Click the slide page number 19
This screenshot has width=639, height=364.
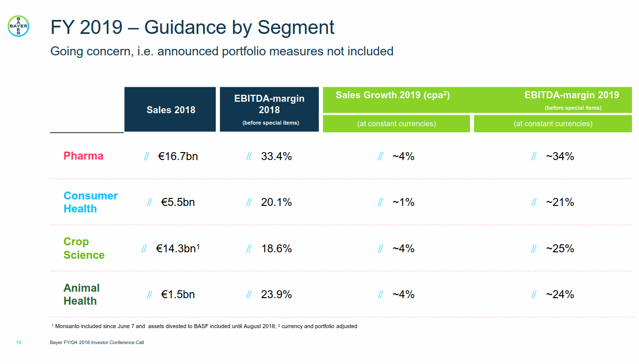click(x=18, y=343)
